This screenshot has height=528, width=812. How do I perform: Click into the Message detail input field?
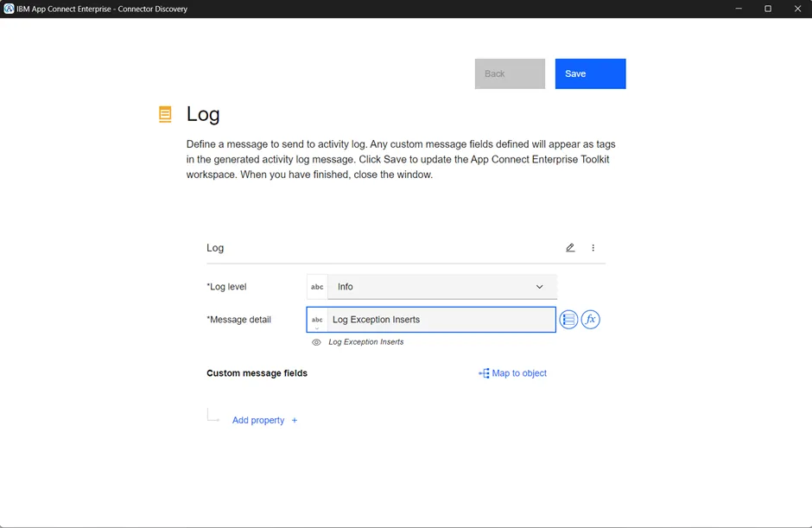pyautogui.click(x=441, y=320)
